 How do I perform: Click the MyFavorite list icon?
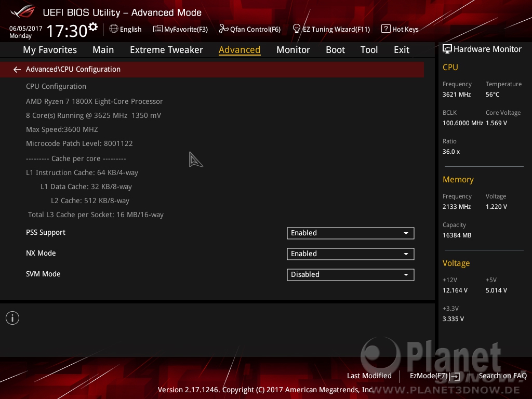pyautogui.click(x=158, y=29)
